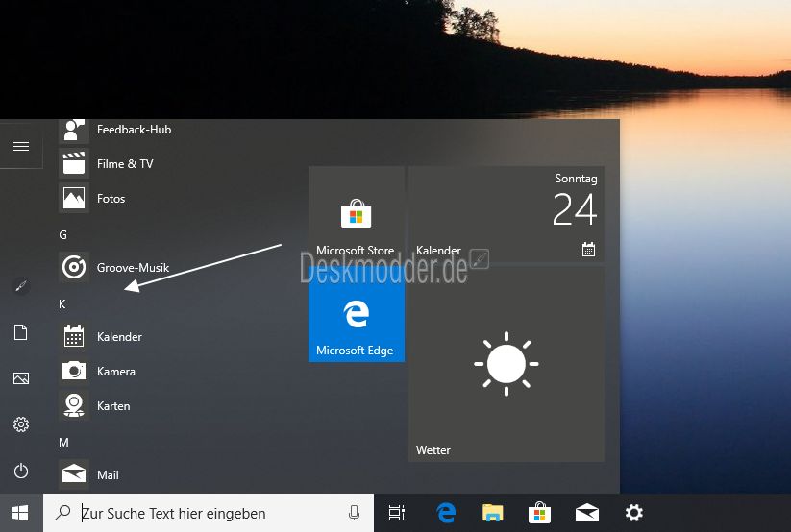Jump to letter K section header
The width and height of the screenshot is (791, 532).
(x=62, y=304)
